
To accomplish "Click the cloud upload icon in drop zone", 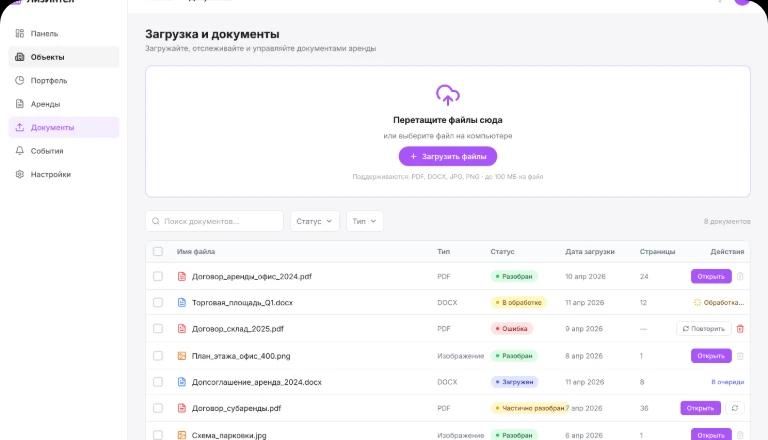I will (448, 95).
